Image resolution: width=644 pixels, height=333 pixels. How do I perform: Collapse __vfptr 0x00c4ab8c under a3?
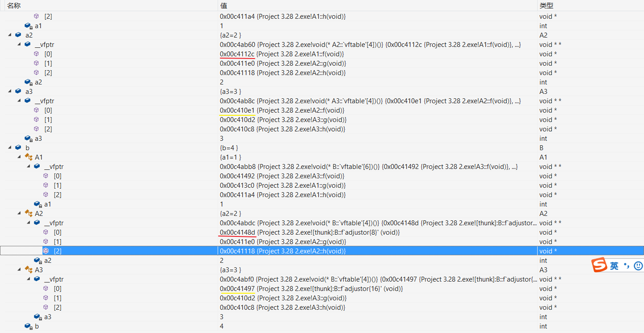click(x=19, y=101)
